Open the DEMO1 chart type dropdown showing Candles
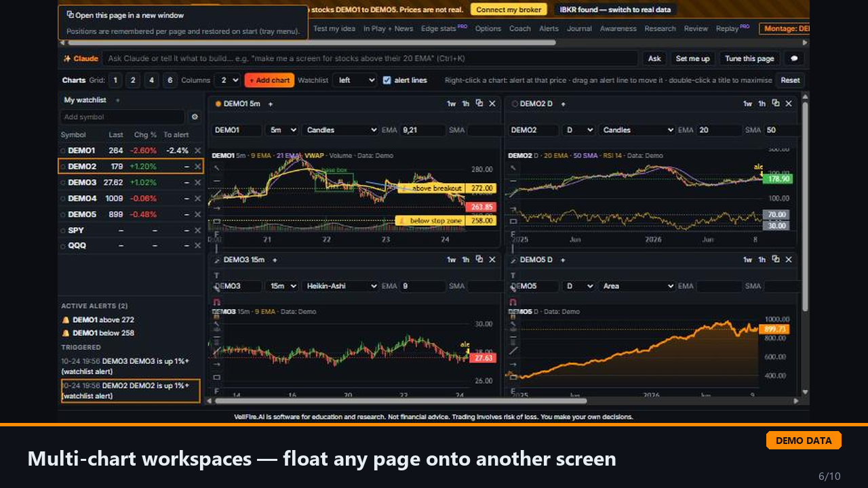Screen dimensions: 868x488 (x=340, y=130)
